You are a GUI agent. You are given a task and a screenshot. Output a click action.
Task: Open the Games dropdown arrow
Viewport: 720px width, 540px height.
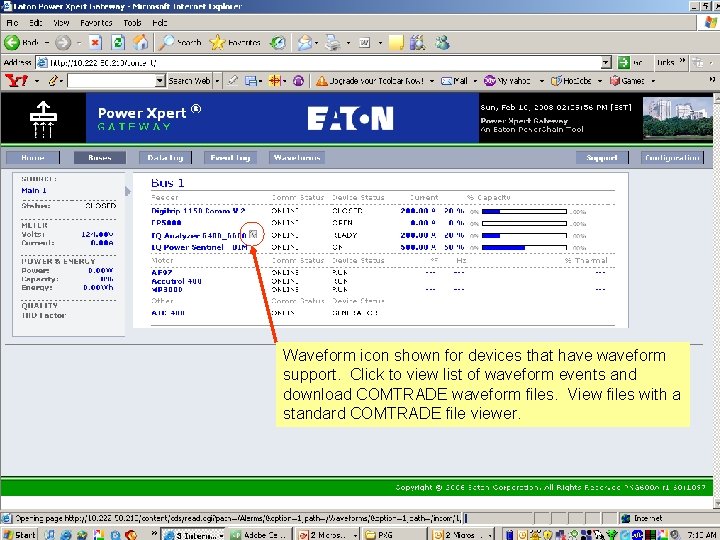[653, 81]
